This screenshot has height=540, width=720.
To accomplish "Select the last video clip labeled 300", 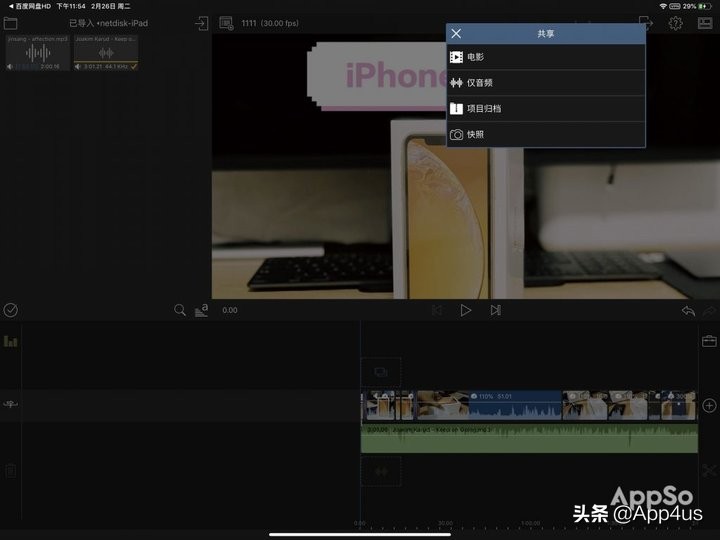I will [x=678, y=405].
